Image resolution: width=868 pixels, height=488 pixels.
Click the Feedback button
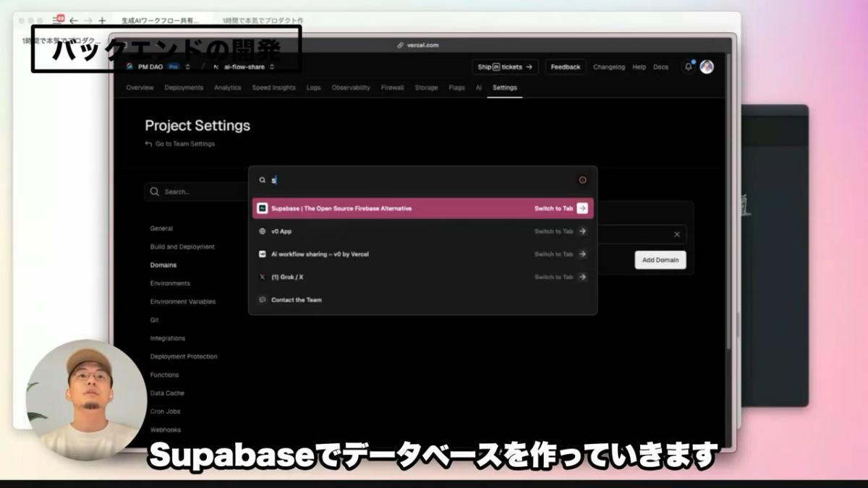(x=565, y=67)
